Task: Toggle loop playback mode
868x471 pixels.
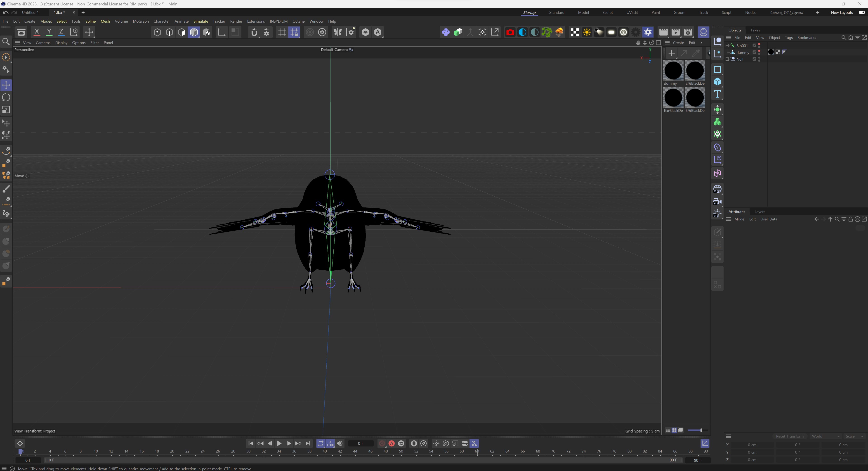Action: click(x=321, y=443)
